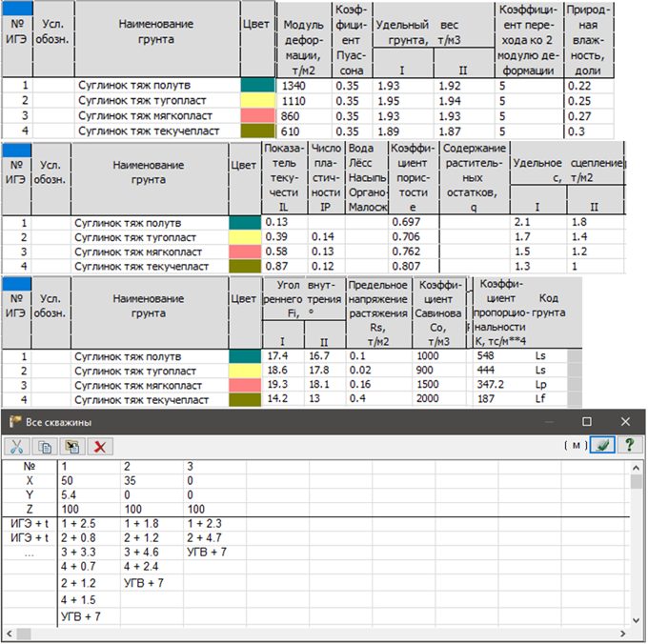This screenshot has height=644, width=648.
Task: Apply changes with the green checkmark button
Action: [602, 445]
